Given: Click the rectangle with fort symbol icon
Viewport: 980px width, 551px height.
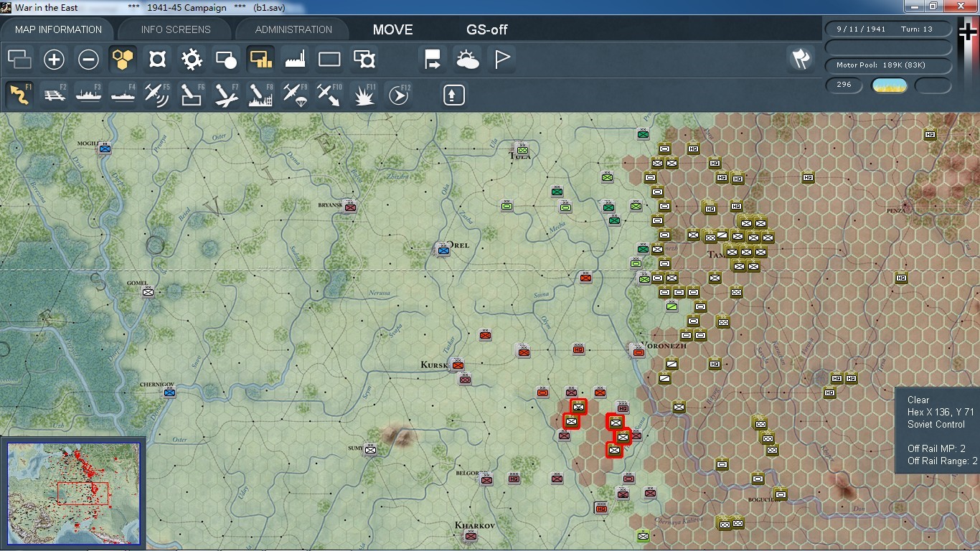Looking at the screenshot, I should pyautogui.click(x=364, y=60).
